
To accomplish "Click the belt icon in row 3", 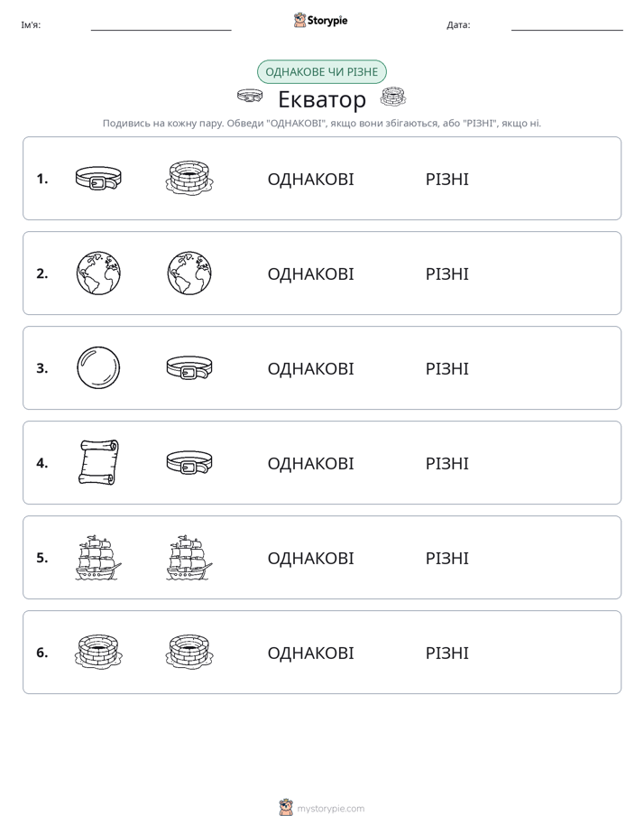I will click(x=189, y=368).
